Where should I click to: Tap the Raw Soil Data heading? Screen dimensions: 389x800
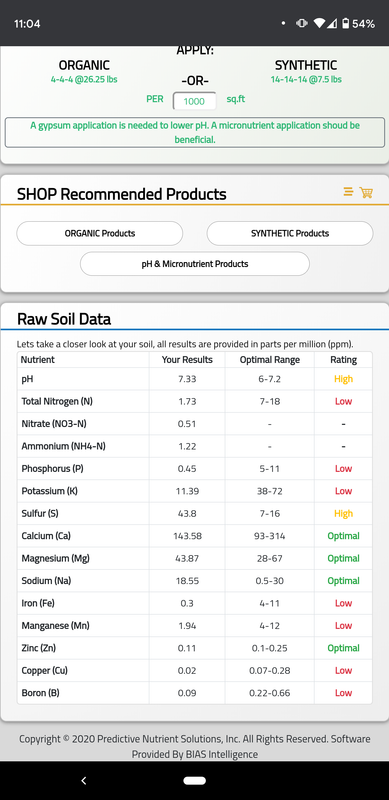point(64,319)
